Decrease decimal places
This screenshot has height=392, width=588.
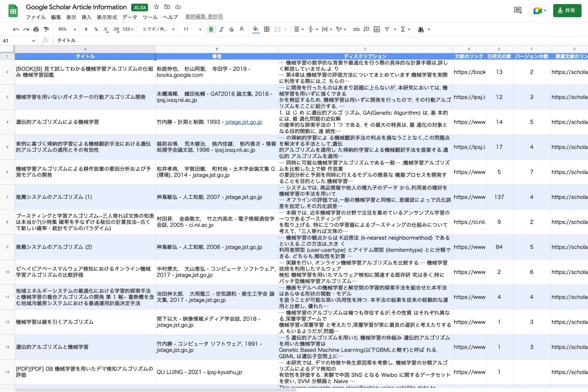(x=106, y=29)
